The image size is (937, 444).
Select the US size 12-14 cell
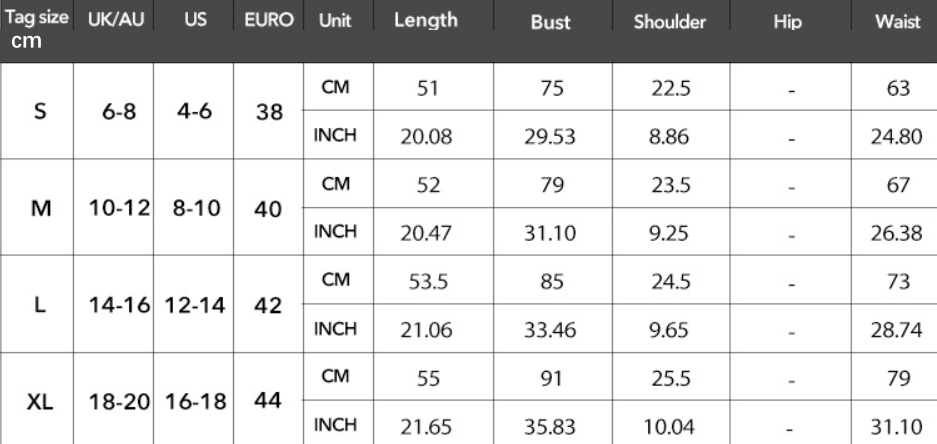[192, 306]
